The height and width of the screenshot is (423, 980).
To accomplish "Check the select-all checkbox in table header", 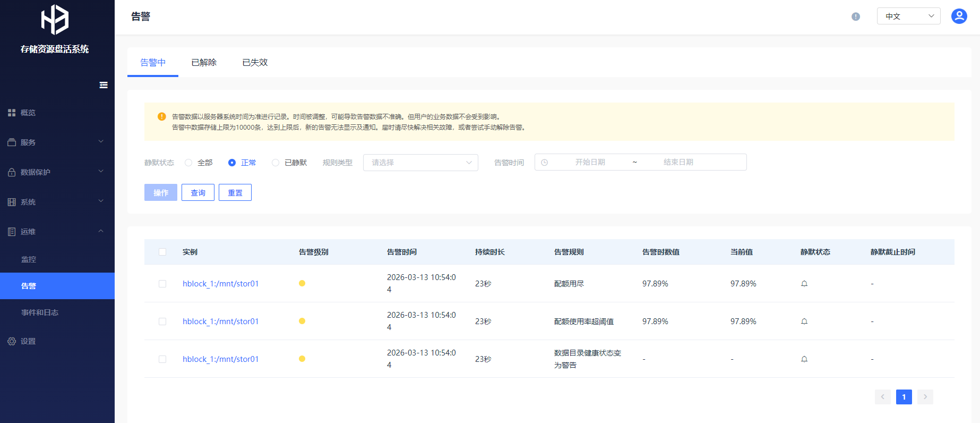I will (x=162, y=252).
